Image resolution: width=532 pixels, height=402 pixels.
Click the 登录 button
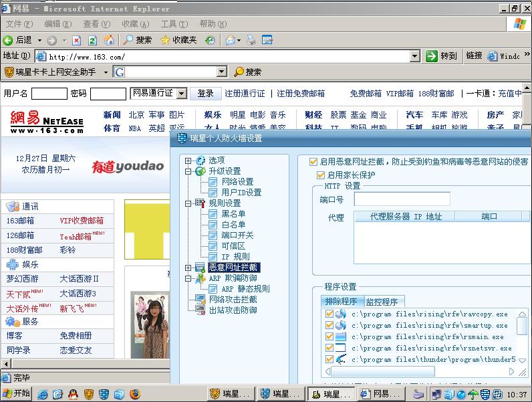click(x=205, y=93)
